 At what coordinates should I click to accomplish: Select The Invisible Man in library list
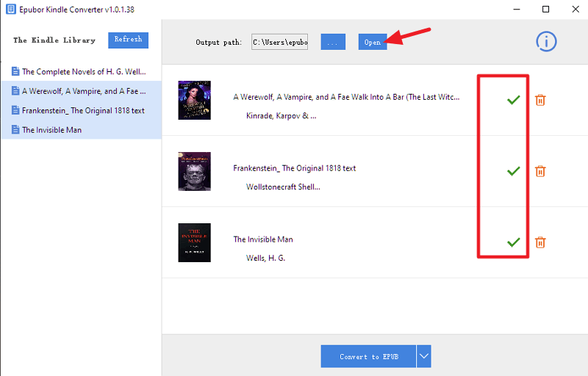point(82,129)
